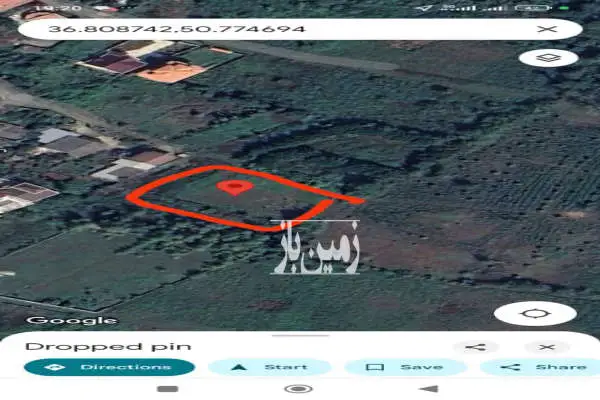This screenshot has width=600, height=400.
Task: Tap the Dropped pin title
Action: 108,347
